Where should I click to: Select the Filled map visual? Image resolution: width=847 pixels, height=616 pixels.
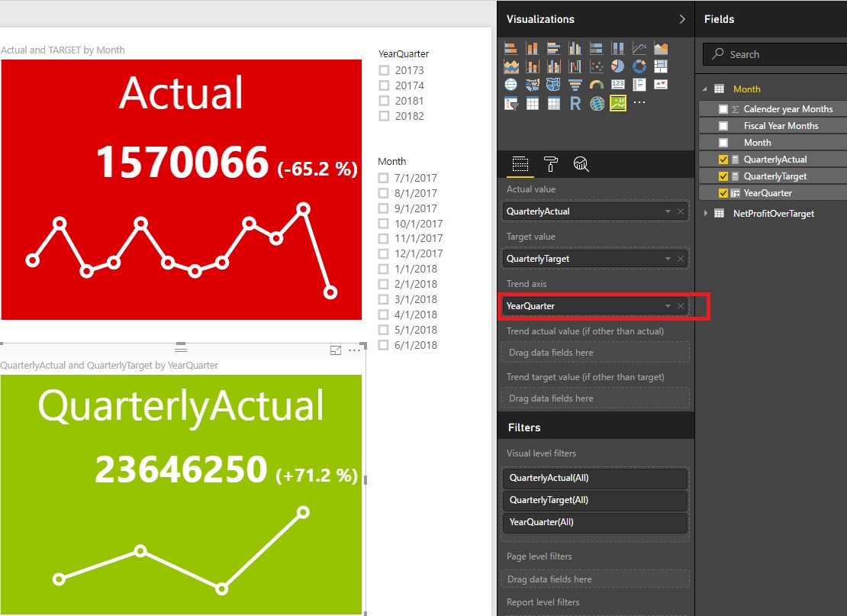click(532, 84)
